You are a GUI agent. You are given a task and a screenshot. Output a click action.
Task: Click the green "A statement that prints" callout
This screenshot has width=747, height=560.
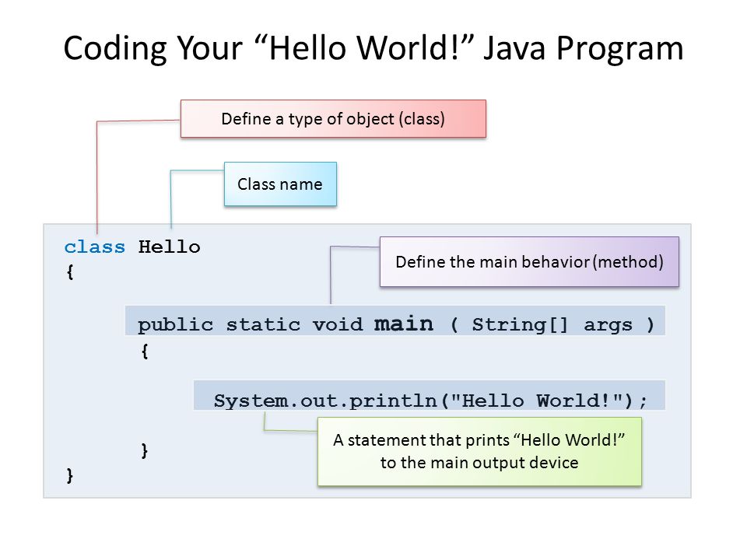[479, 451]
